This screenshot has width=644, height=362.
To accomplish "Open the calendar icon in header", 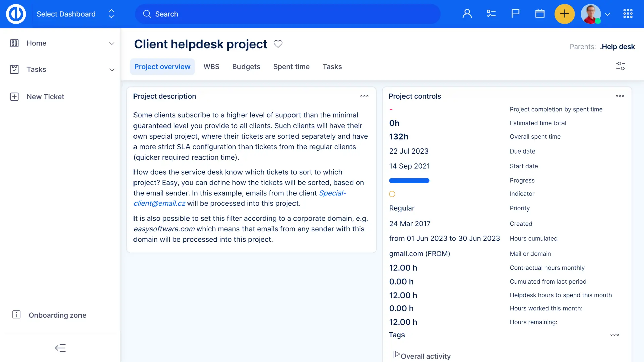I will pos(540,14).
